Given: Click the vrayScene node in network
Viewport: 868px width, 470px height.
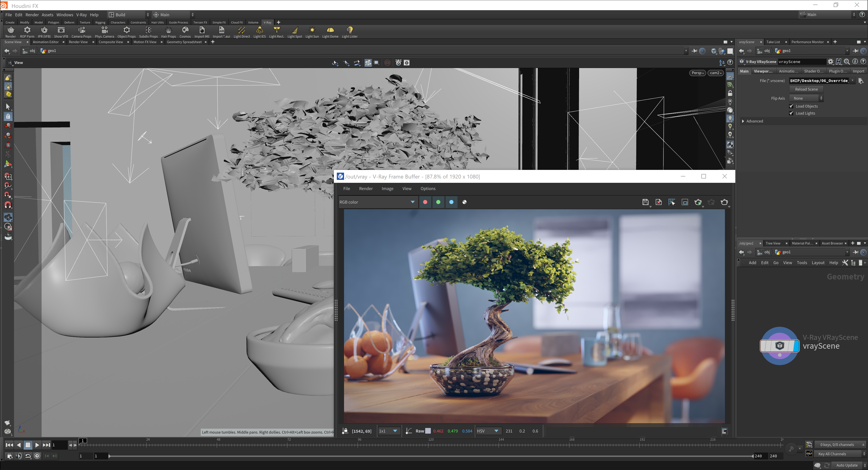Looking at the screenshot, I should click(779, 346).
